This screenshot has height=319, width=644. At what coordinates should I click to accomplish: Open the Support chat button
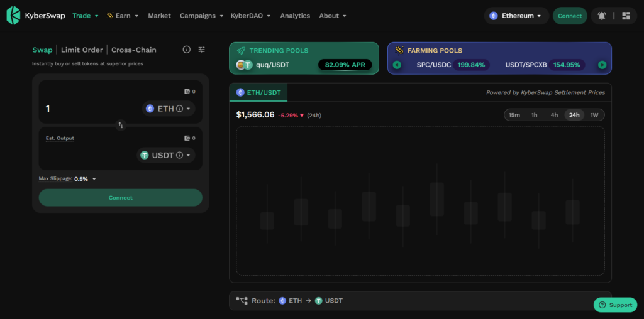615,305
